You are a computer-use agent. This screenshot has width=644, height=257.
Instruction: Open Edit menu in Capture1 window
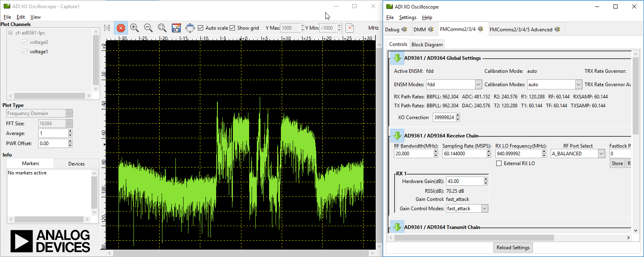[21, 17]
